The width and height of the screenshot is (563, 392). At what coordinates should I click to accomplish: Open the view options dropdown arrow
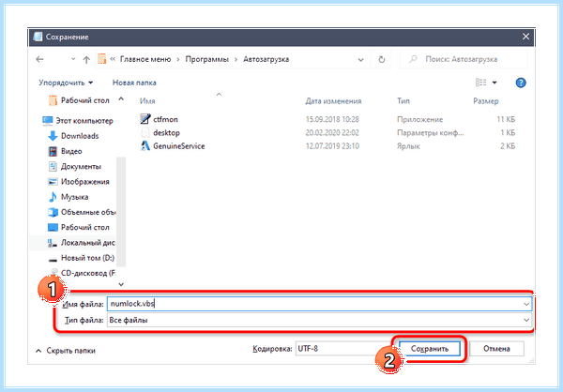(x=495, y=83)
